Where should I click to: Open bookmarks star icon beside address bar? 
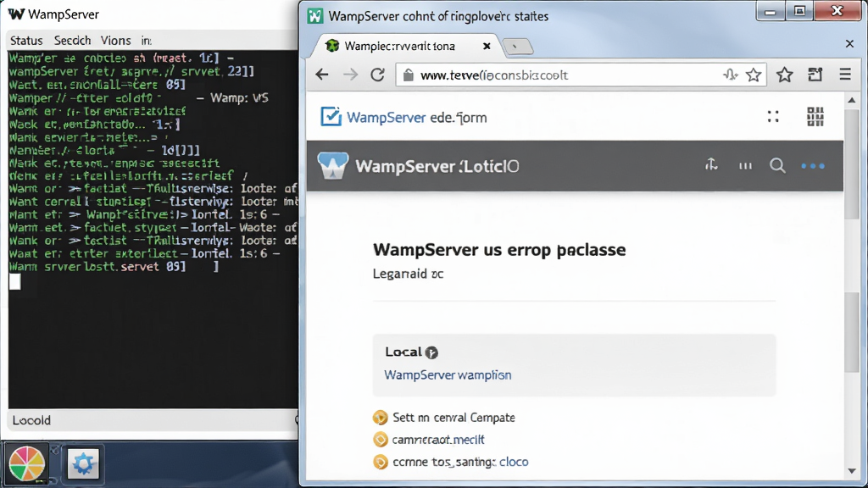click(x=784, y=75)
